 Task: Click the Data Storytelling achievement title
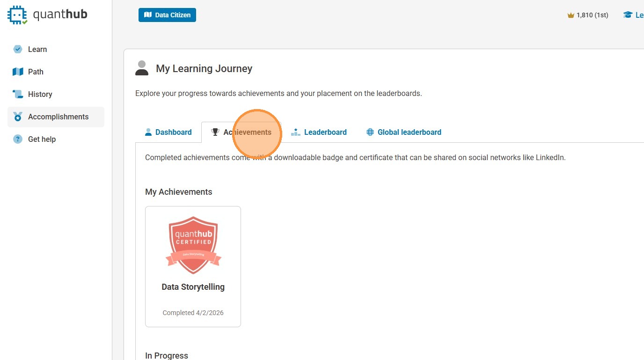tap(193, 287)
